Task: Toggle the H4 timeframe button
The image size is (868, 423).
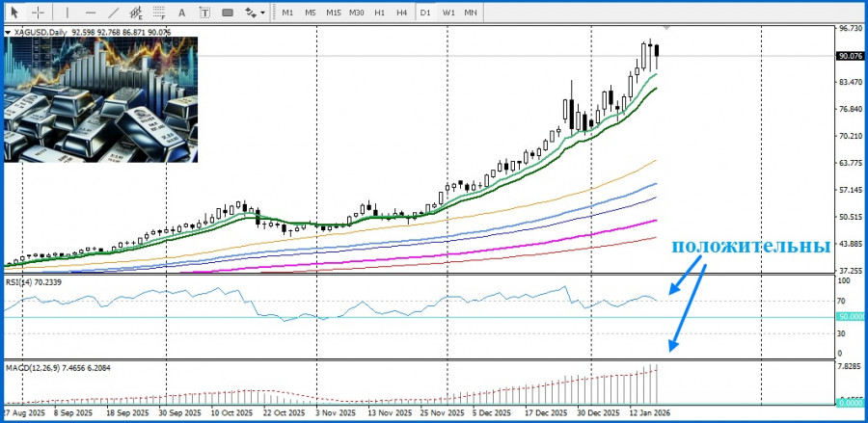Action: tap(401, 13)
